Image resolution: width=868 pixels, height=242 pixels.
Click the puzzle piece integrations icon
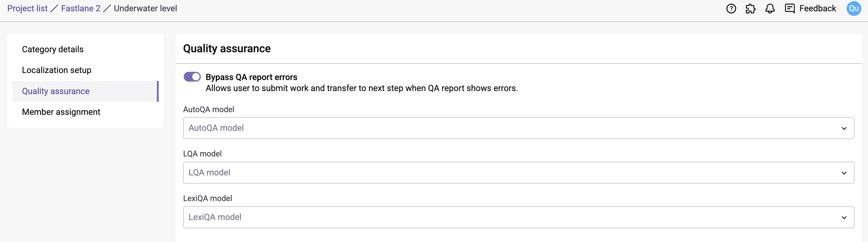(x=750, y=9)
